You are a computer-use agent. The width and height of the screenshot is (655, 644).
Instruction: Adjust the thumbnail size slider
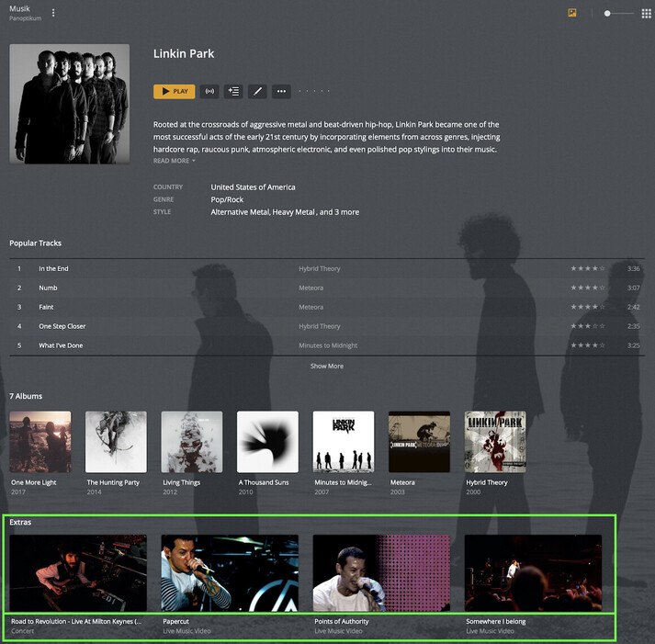pyautogui.click(x=618, y=14)
